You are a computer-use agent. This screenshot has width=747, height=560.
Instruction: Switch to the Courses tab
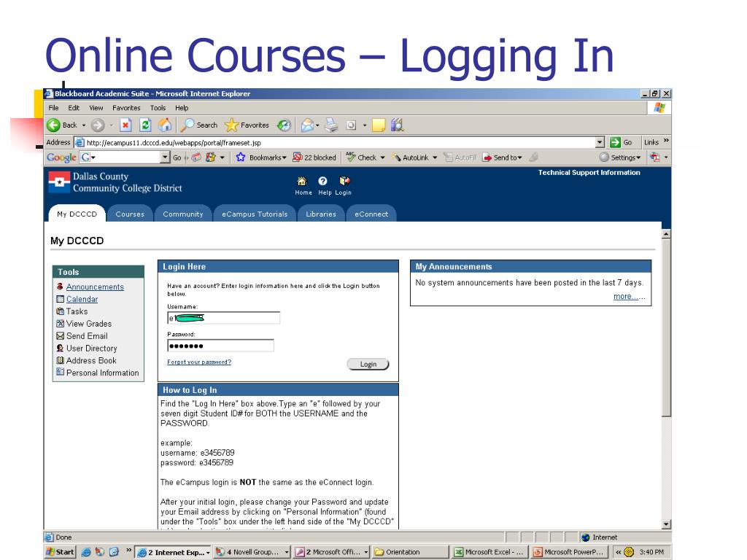130,214
